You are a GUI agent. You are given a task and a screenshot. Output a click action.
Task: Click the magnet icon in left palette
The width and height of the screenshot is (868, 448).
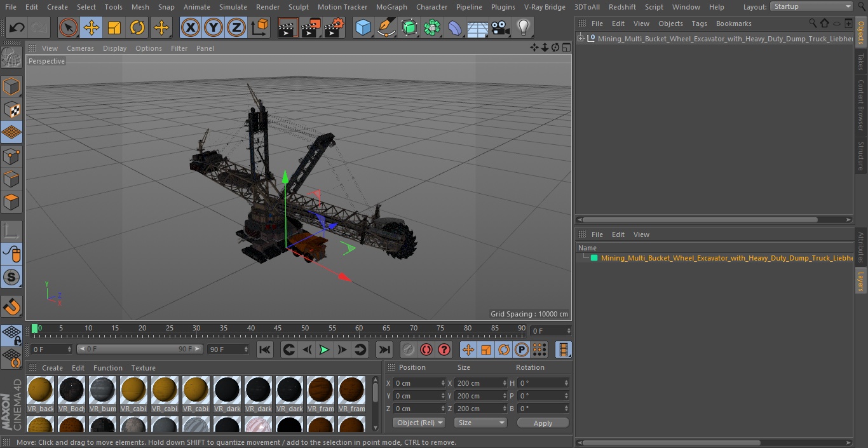(11, 307)
